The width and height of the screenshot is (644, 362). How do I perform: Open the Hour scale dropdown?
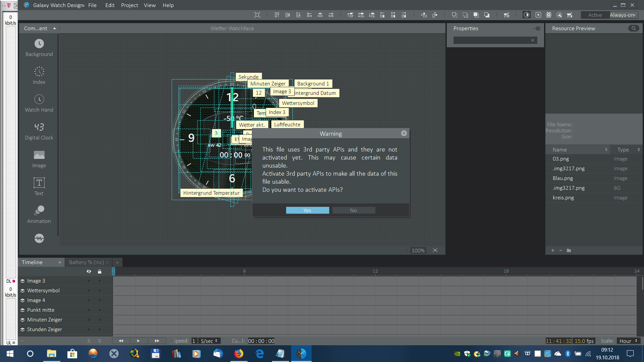[629, 341]
